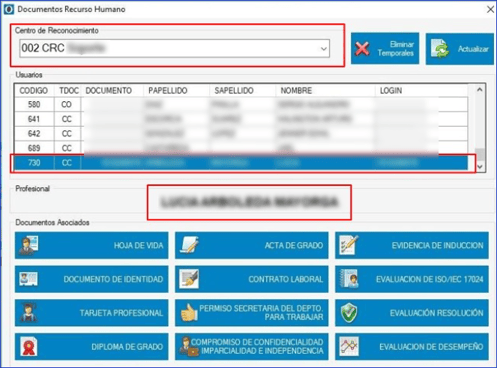
Task: Open Compromiso de Confidencialidad Imparcialidad e Independencia
Action: point(252,347)
